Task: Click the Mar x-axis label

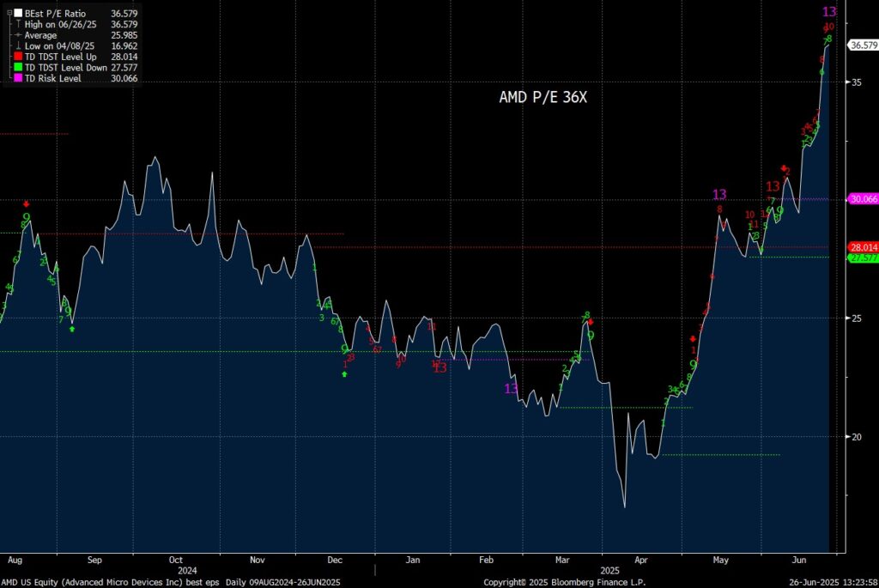Action: (562, 560)
